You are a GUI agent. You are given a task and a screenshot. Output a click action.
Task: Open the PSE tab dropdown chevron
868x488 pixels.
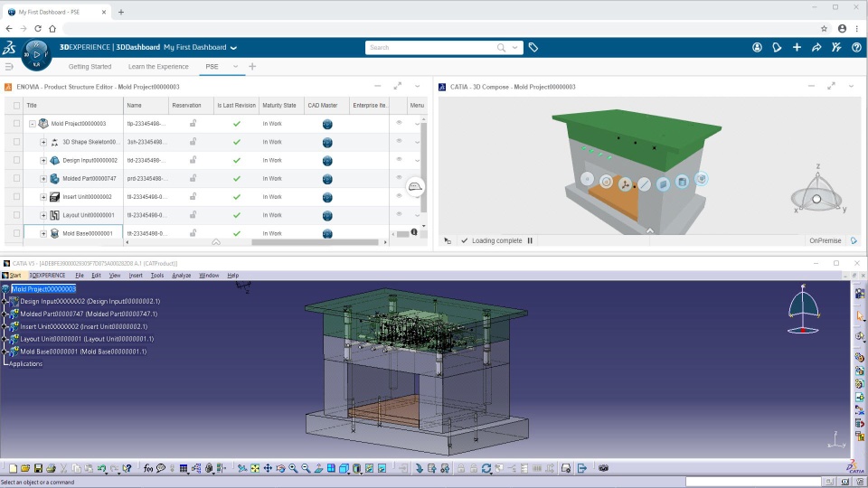235,66
